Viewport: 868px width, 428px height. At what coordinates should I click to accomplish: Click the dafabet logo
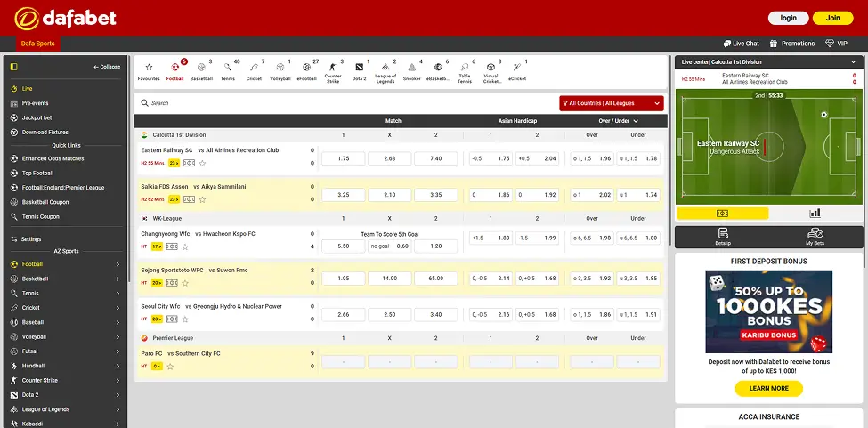coord(65,19)
